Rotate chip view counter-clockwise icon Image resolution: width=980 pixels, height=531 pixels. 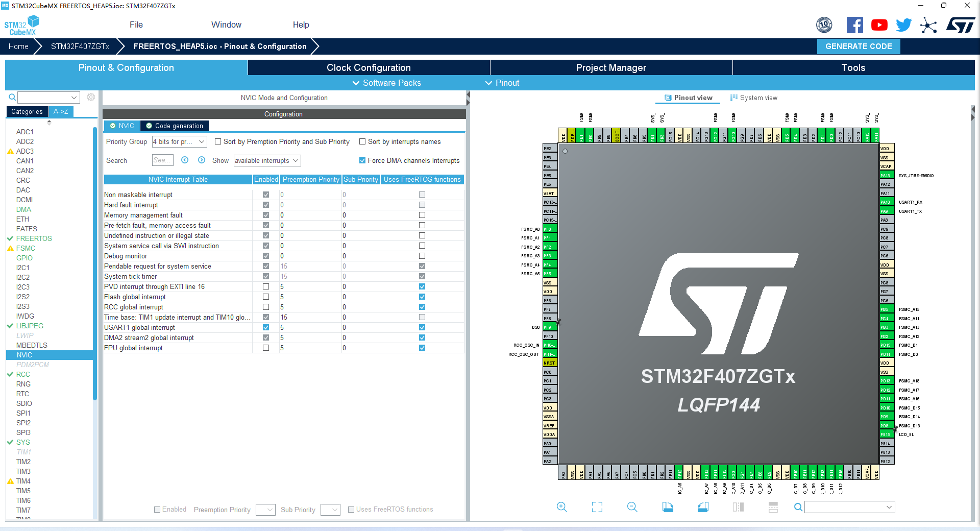pos(703,507)
